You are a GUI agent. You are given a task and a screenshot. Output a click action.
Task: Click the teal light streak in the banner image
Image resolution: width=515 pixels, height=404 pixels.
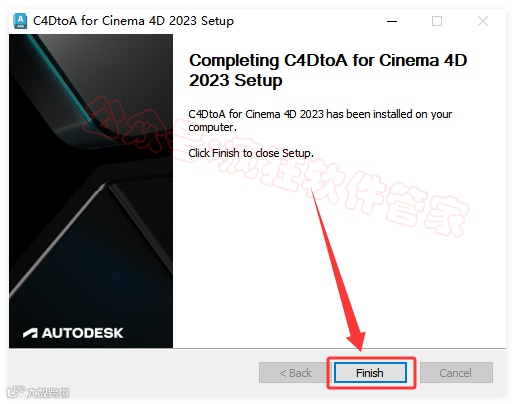coord(62,80)
